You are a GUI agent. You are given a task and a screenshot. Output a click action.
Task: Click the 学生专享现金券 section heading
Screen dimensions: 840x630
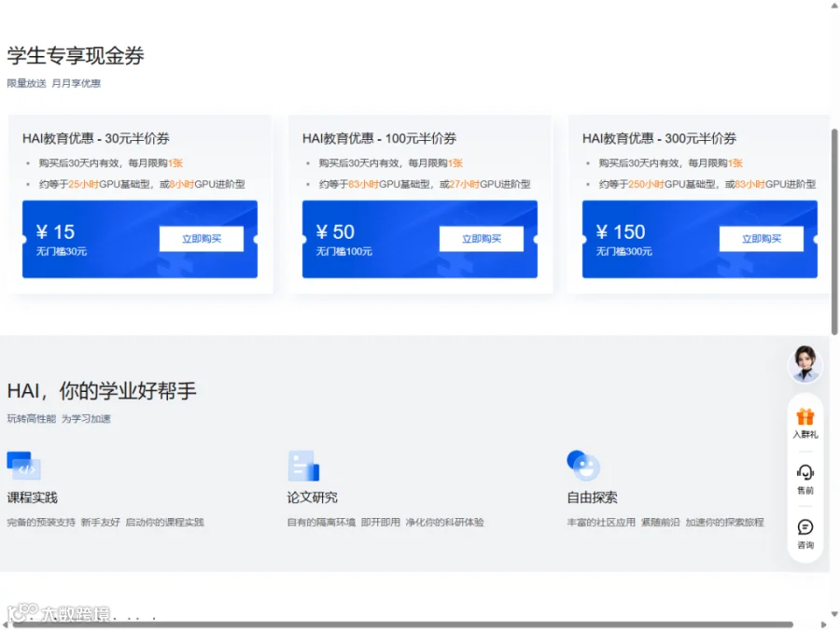(x=76, y=56)
